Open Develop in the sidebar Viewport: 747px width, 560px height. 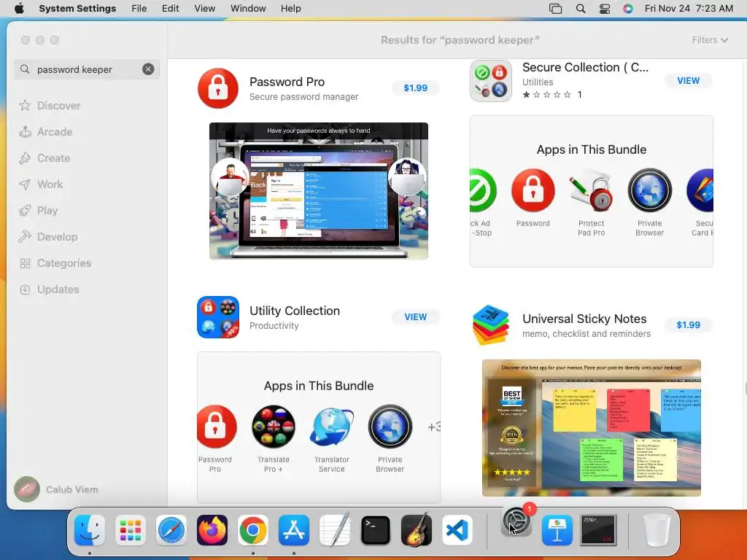pos(47,237)
